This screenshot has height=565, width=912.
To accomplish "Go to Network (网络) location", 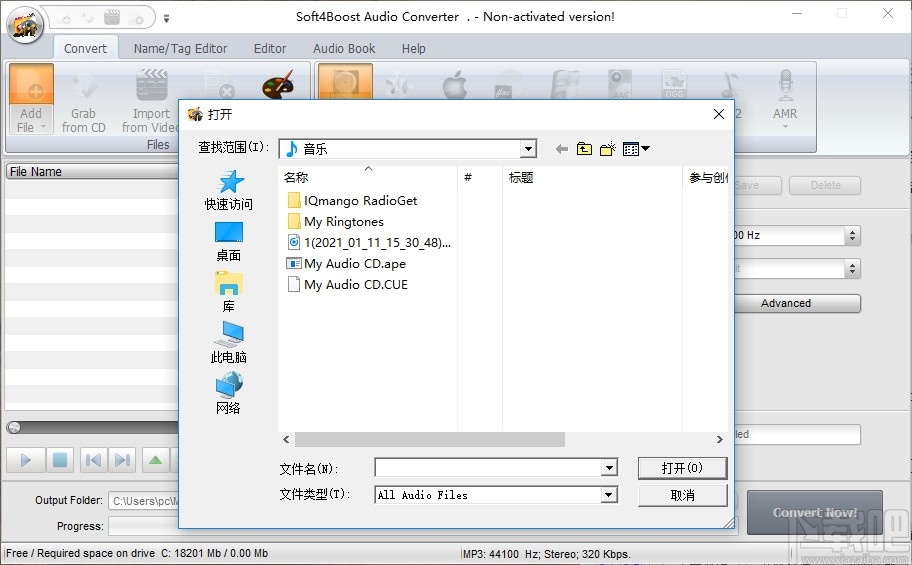I will tap(229, 394).
